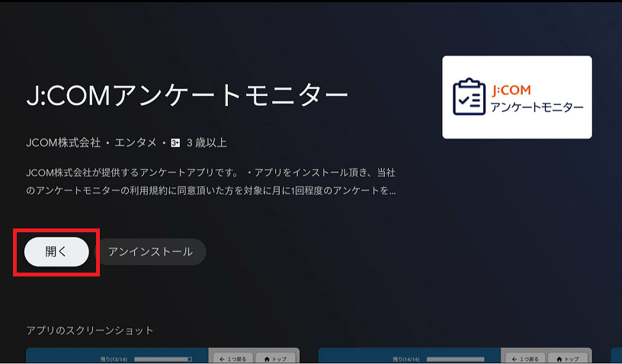The width and height of the screenshot is (622, 364).
Task: Click the J:COM アンケートモニター app logo card
Action: click(x=517, y=97)
